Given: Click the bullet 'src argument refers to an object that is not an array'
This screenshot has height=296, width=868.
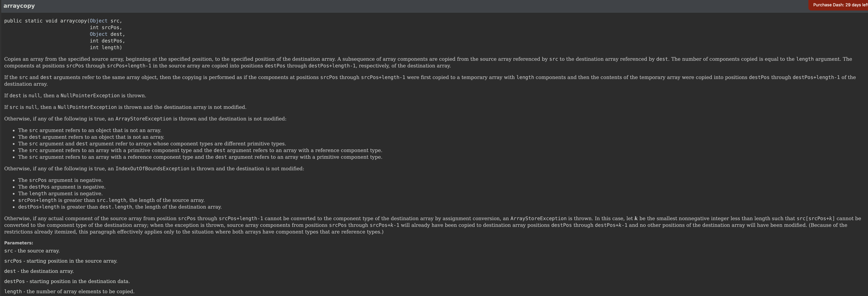Looking at the screenshot, I should 90,130.
